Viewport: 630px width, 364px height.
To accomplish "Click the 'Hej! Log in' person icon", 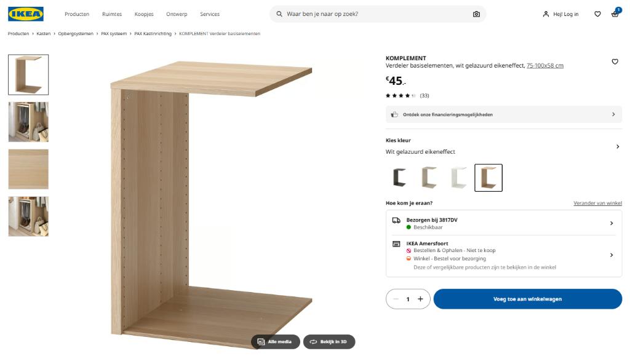I will pos(545,14).
